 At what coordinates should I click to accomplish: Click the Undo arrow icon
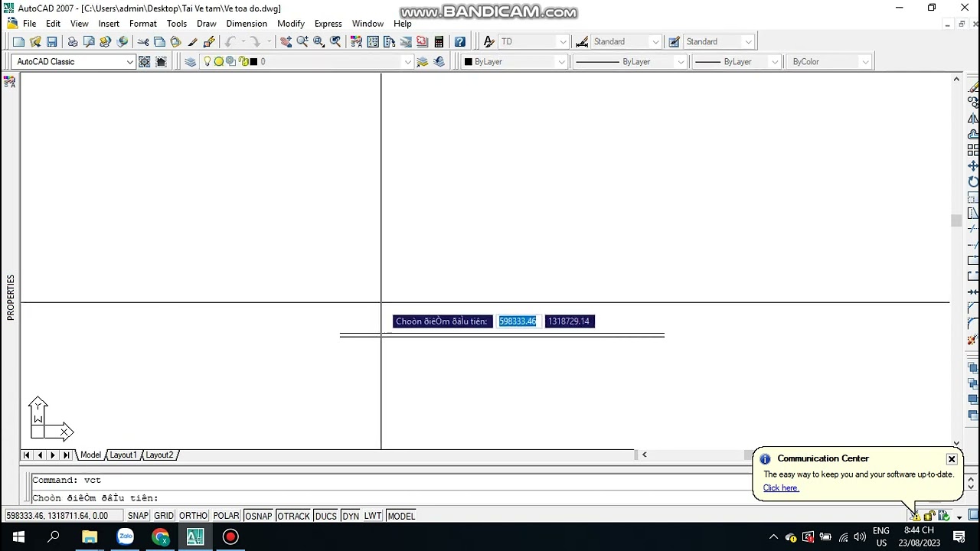point(230,41)
